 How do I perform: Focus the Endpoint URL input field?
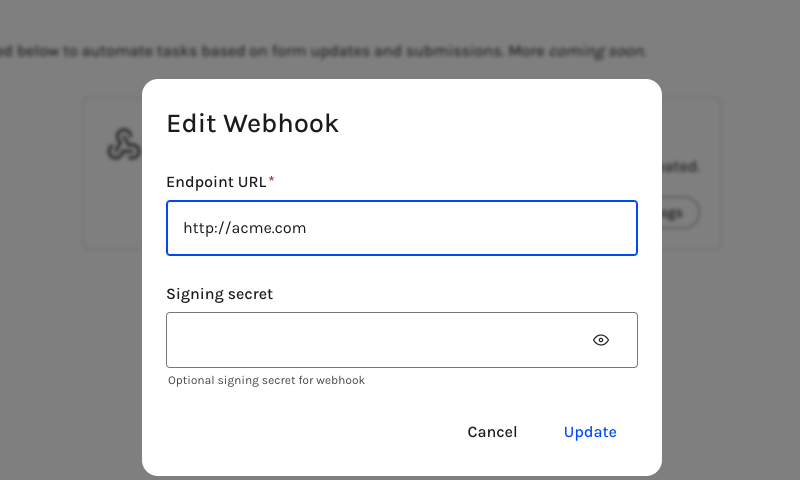point(402,228)
